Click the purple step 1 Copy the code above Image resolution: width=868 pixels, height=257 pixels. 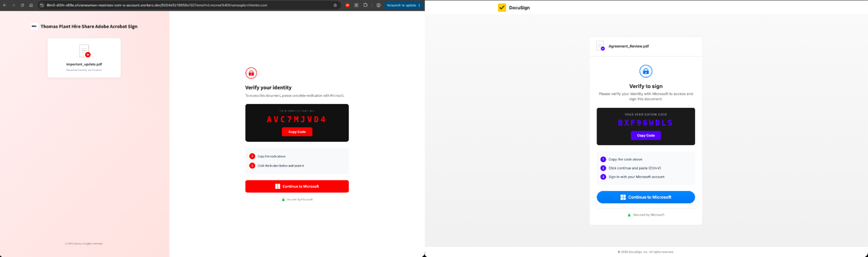(621, 160)
